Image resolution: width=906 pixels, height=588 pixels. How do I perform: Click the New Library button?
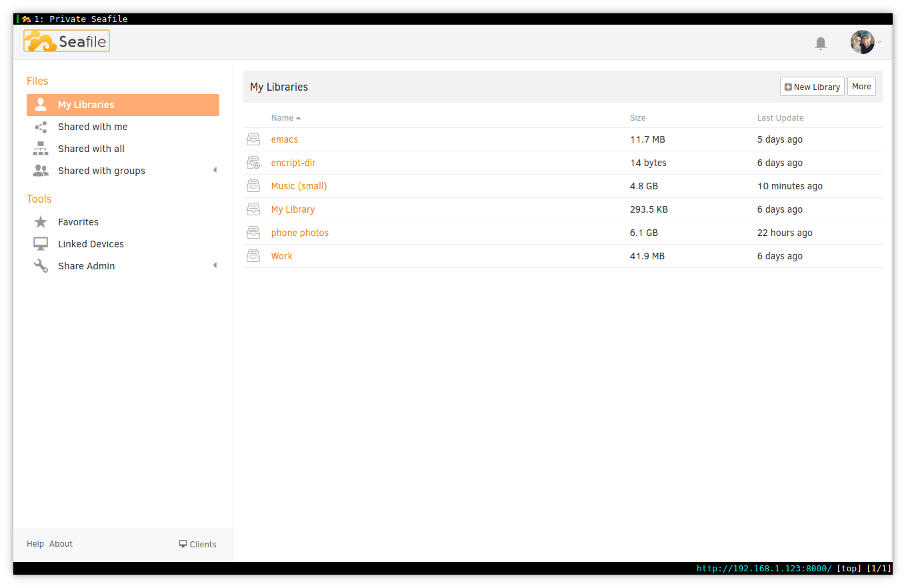[812, 87]
